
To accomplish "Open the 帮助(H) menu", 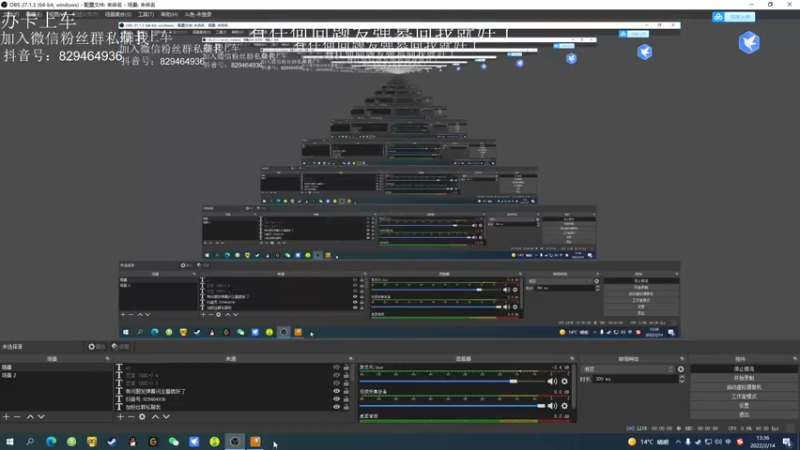I will (x=169, y=14).
